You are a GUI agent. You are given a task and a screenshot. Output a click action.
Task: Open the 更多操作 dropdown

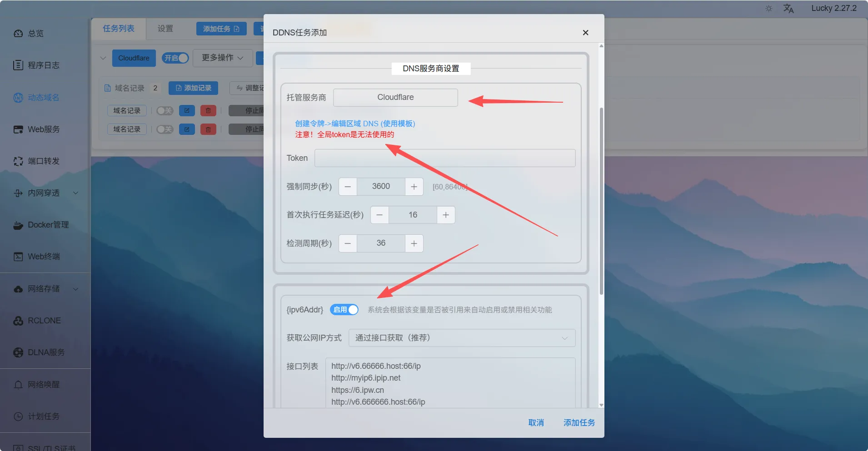pyautogui.click(x=223, y=58)
